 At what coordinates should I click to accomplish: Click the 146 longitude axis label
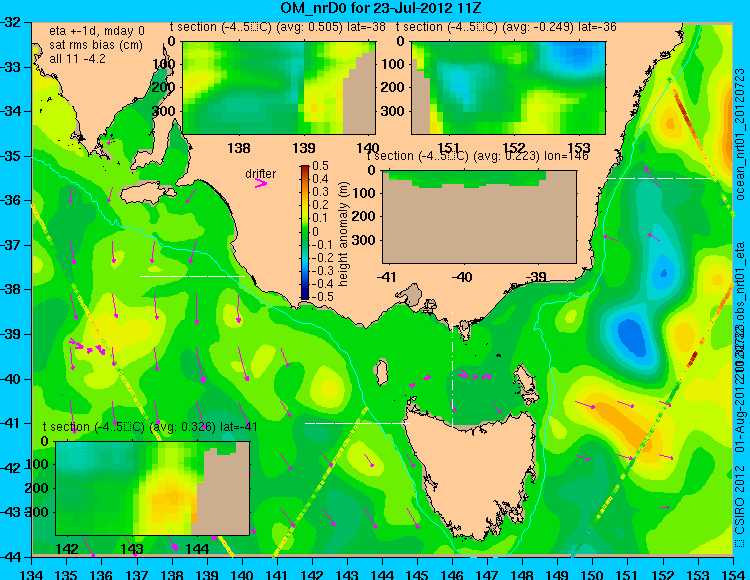click(452, 574)
